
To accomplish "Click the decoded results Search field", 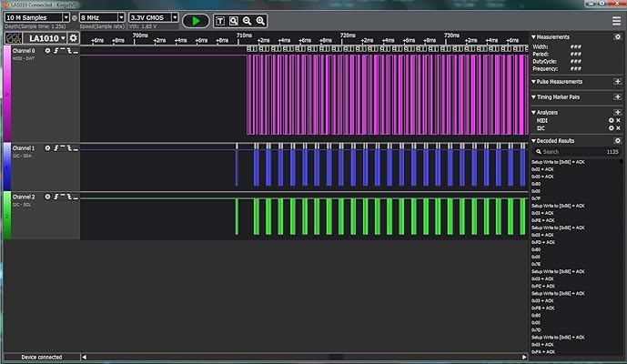I will pos(570,152).
